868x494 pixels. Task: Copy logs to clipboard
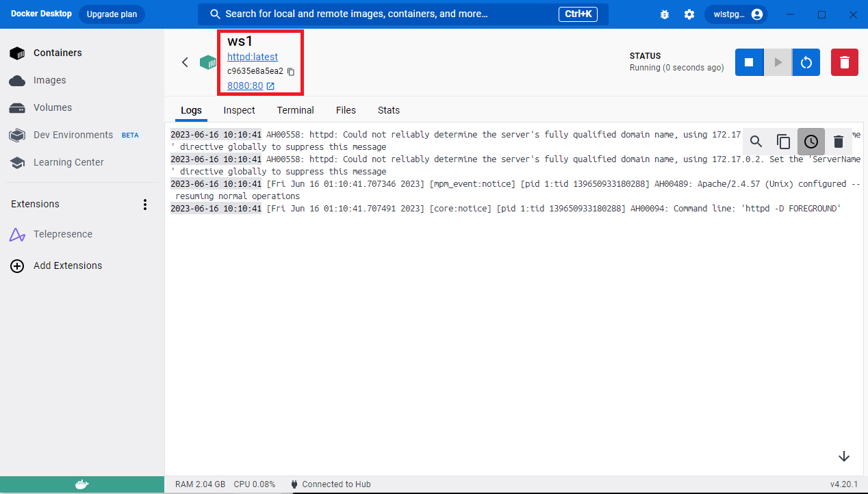click(784, 142)
